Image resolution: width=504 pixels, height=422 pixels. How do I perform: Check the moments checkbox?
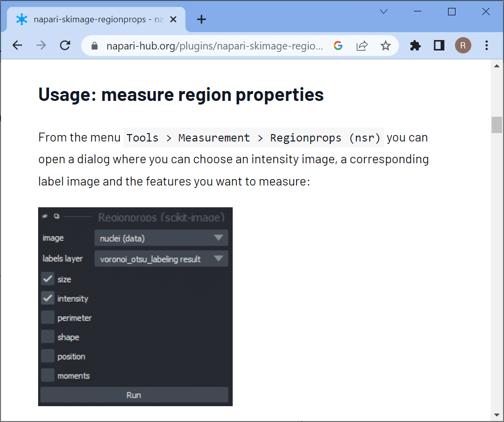coord(48,375)
